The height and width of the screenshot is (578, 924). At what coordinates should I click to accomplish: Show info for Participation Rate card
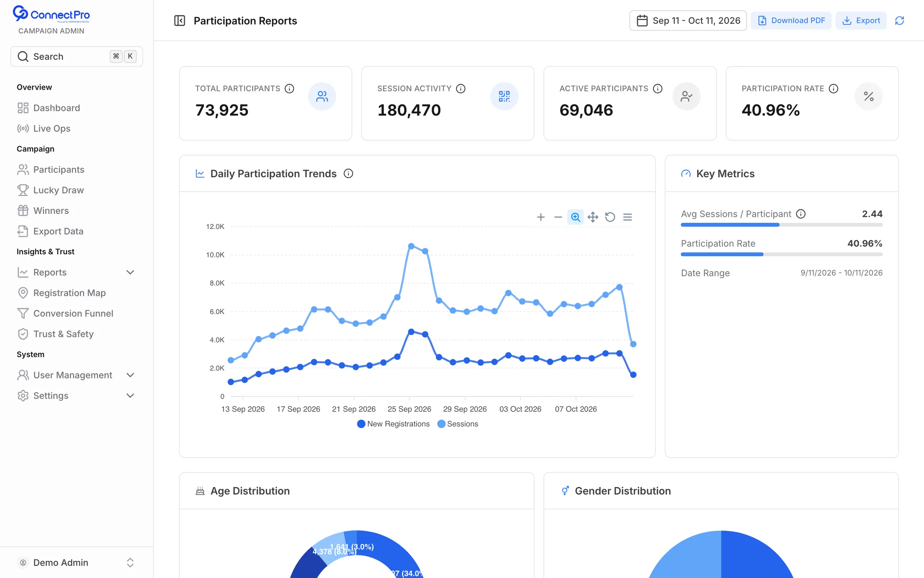[834, 89]
